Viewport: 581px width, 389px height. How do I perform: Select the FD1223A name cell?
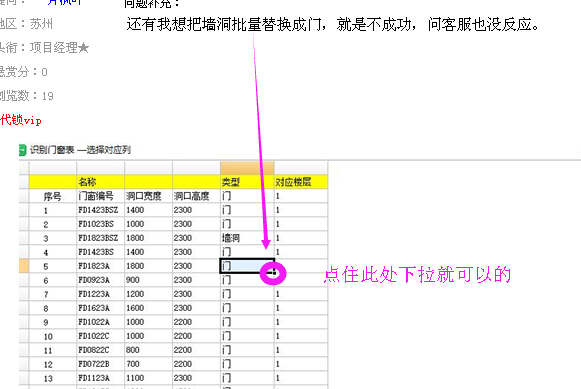click(x=100, y=294)
